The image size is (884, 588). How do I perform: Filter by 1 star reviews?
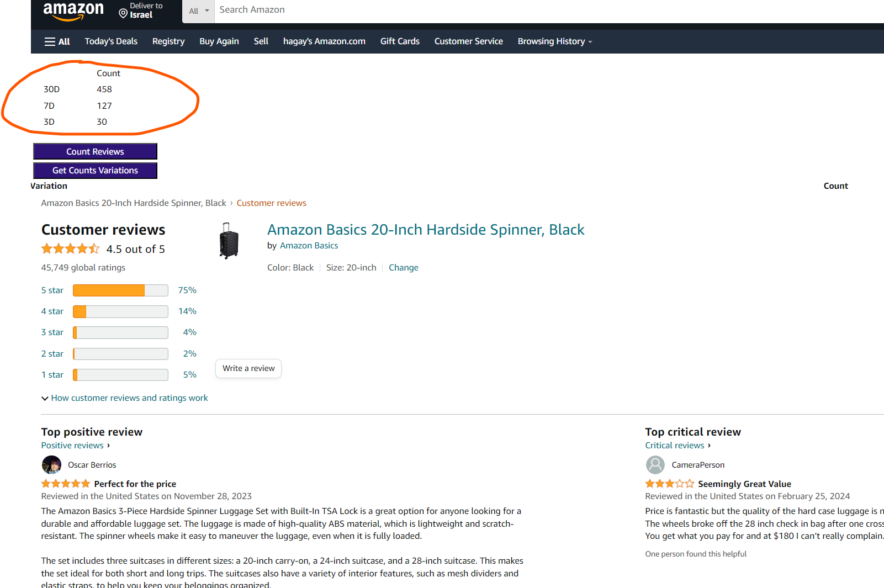point(52,375)
